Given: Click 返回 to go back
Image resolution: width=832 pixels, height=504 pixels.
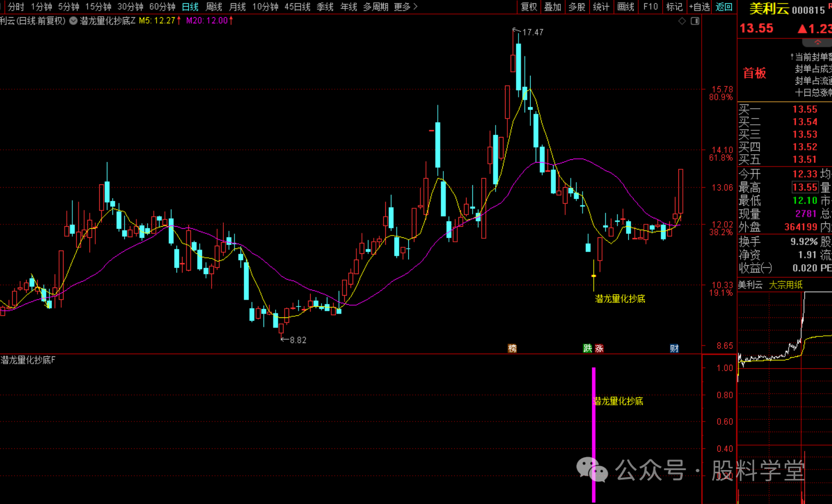Looking at the screenshot, I should click(724, 7).
